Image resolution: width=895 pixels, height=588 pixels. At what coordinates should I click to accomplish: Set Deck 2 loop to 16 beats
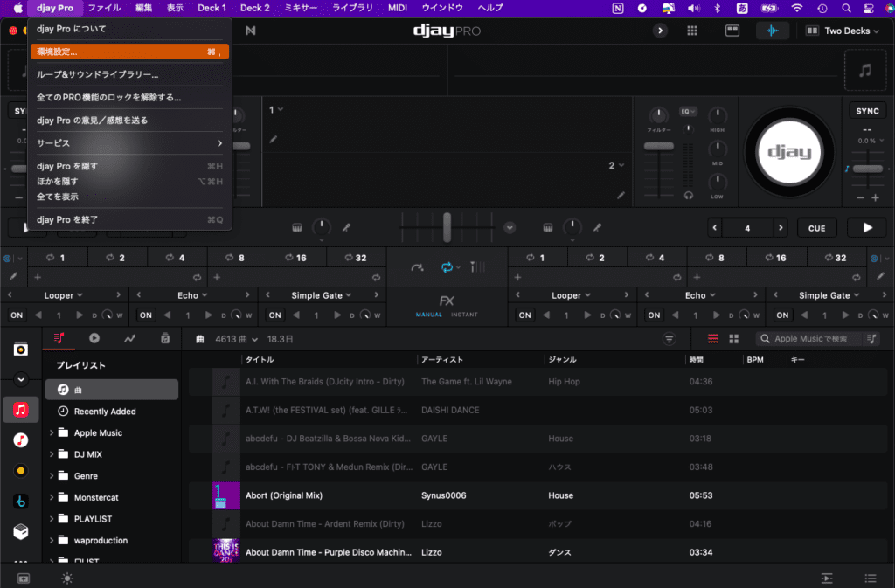[775, 258]
